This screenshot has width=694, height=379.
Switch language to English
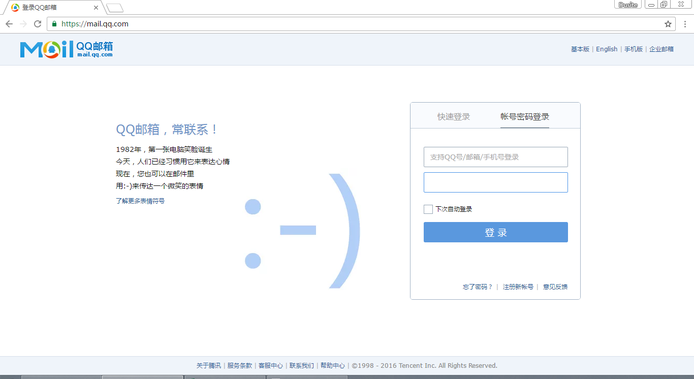606,49
